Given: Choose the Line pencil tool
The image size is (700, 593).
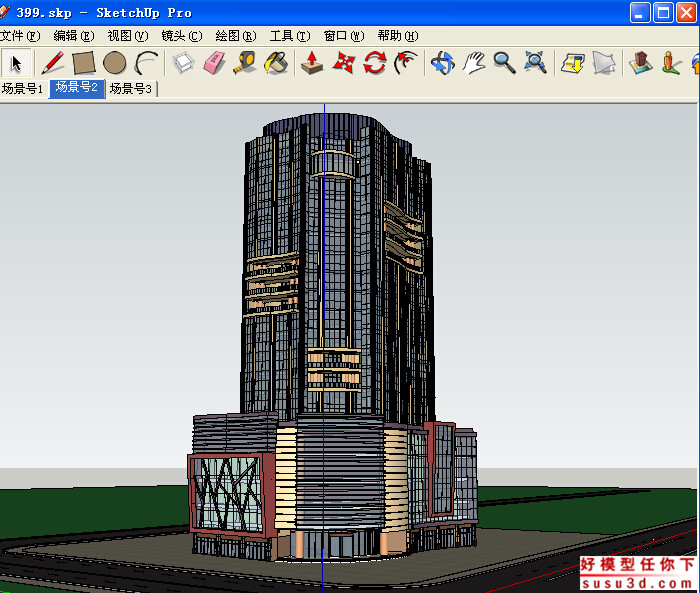Looking at the screenshot, I should click(x=53, y=63).
